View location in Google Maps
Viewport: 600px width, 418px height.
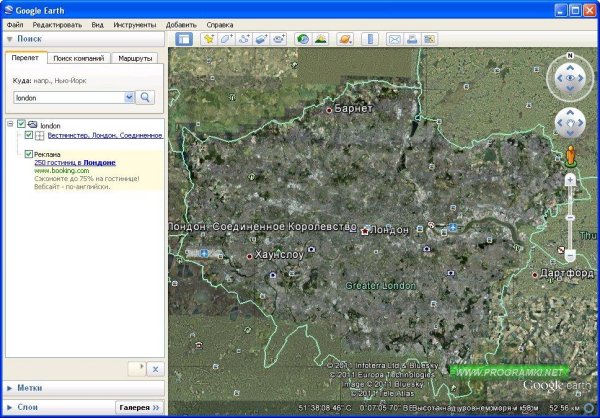[429, 39]
